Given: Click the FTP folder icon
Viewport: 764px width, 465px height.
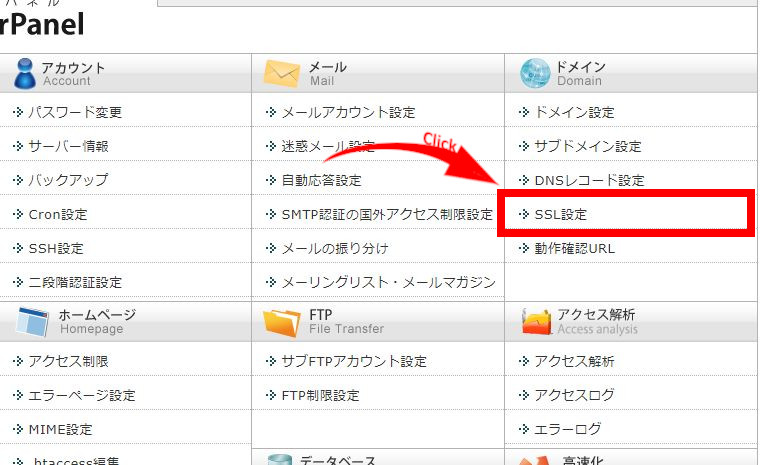Looking at the screenshot, I should pyautogui.click(x=282, y=323).
